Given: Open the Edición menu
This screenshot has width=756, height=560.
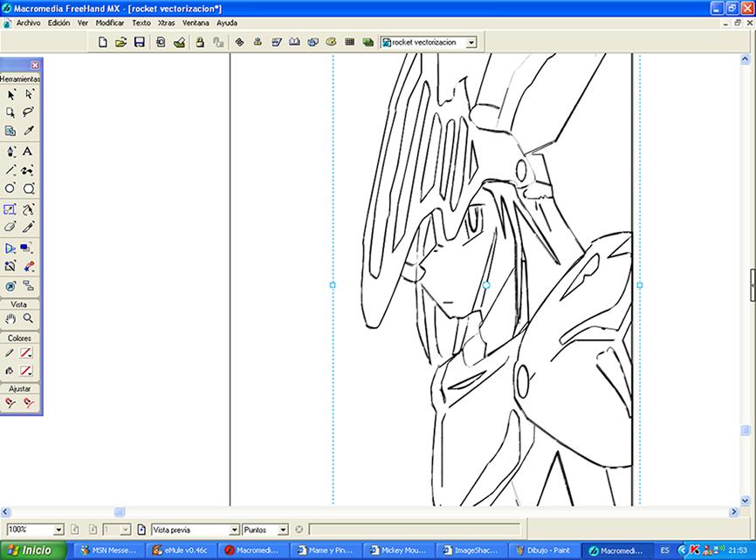Looking at the screenshot, I should (x=58, y=23).
